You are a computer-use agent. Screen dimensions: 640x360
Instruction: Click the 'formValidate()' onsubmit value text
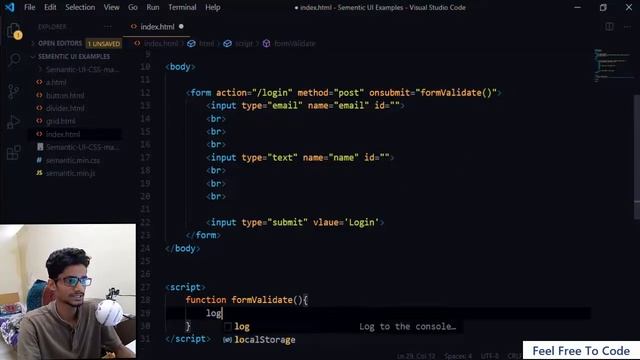click(456, 93)
